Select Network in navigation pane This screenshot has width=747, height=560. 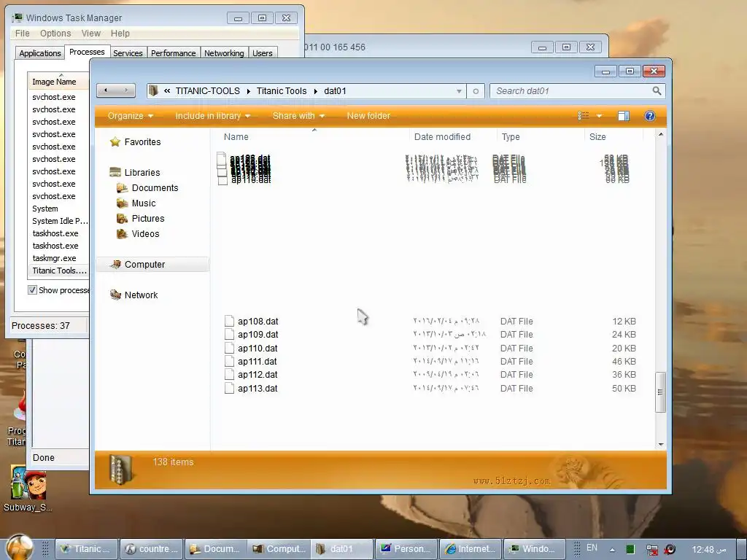pos(141,295)
